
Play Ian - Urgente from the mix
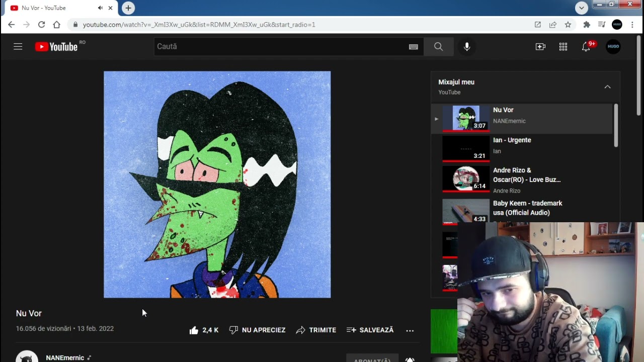click(522, 148)
